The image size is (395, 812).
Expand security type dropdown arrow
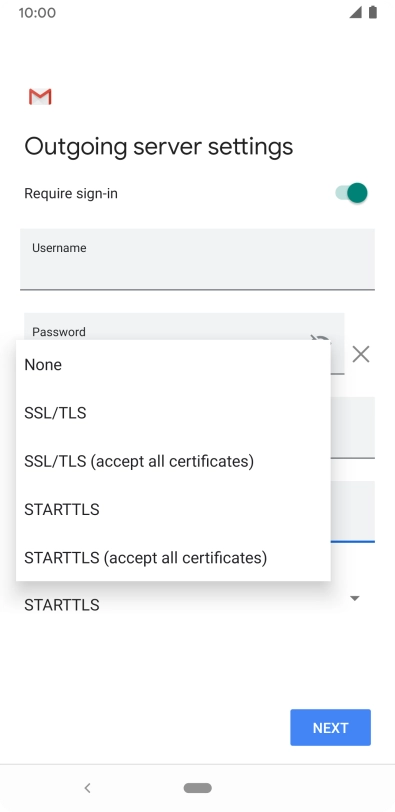(355, 598)
